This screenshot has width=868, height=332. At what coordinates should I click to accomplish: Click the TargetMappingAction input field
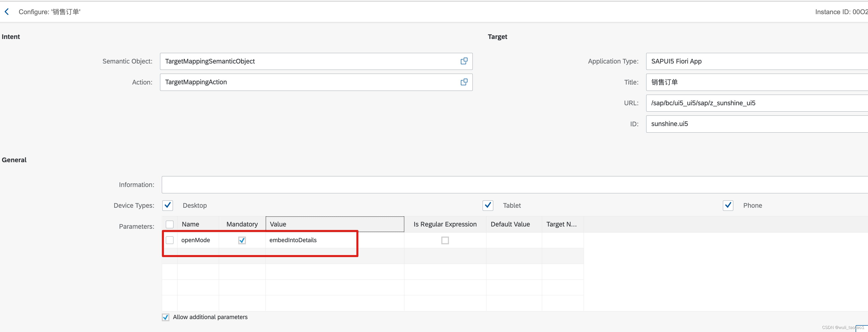point(303,82)
